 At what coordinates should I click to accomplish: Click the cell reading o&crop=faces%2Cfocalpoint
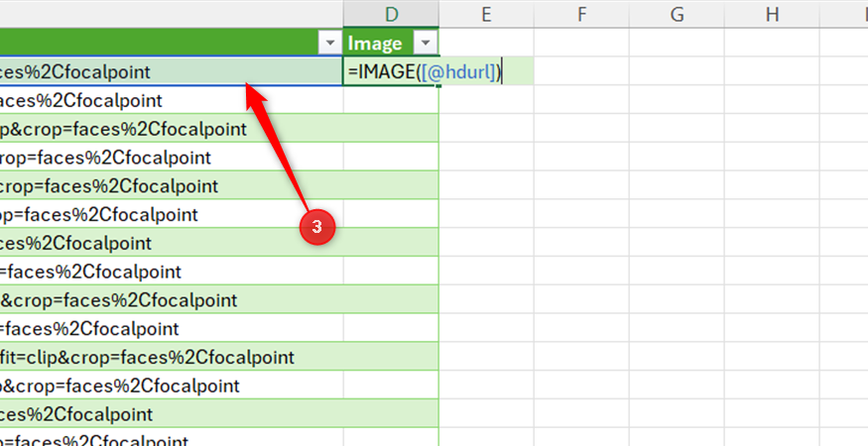tap(172, 386)
